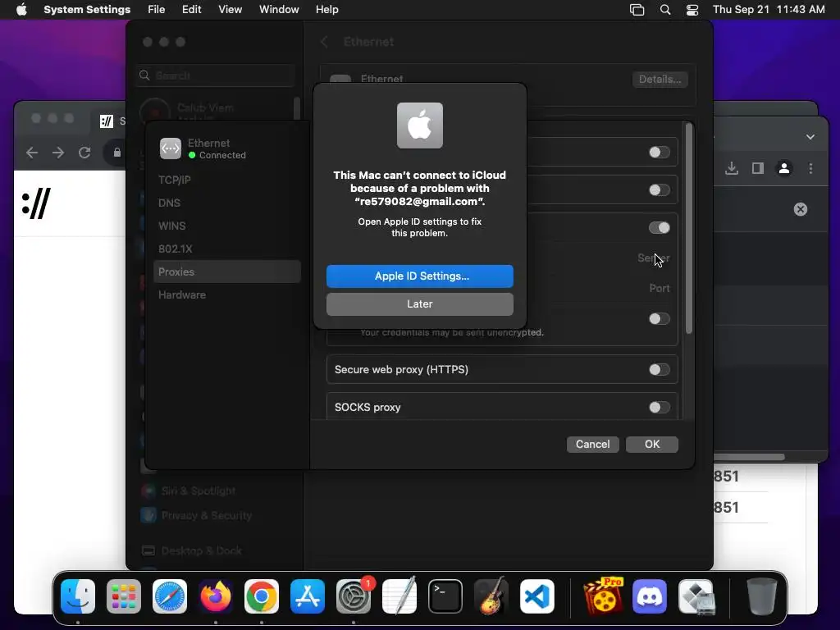Click lock icon in left browser address bar
Viewport: 840px width, 630px height.
point(116,153)
